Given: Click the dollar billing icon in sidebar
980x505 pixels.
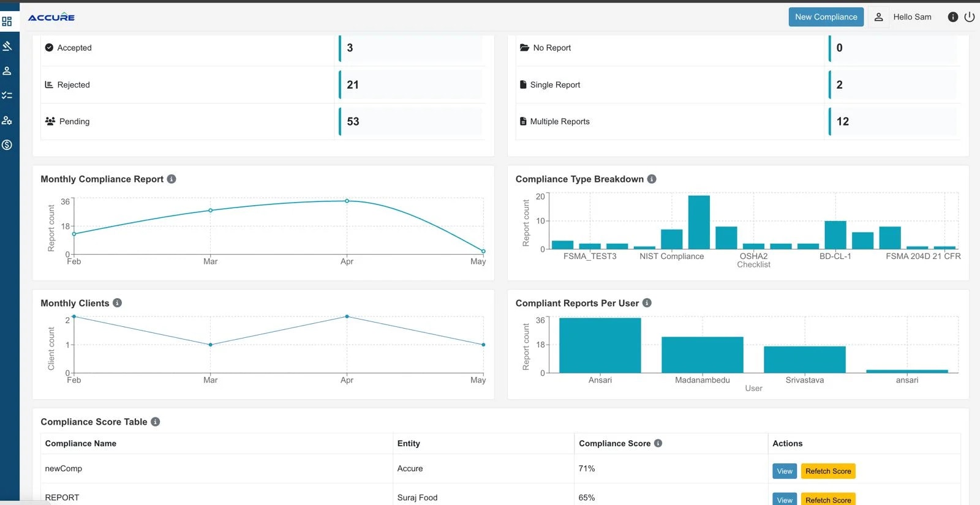Looking at the screenshot, I should [7, 145].
